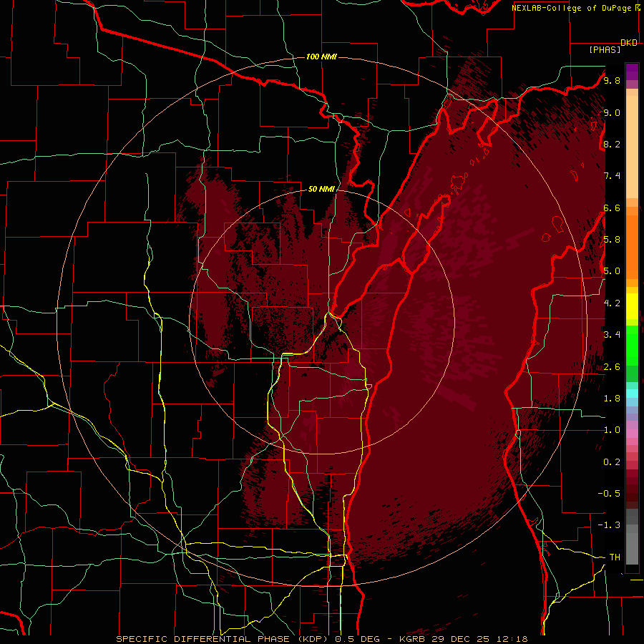Select the TH threshold label

pos(615,557)
